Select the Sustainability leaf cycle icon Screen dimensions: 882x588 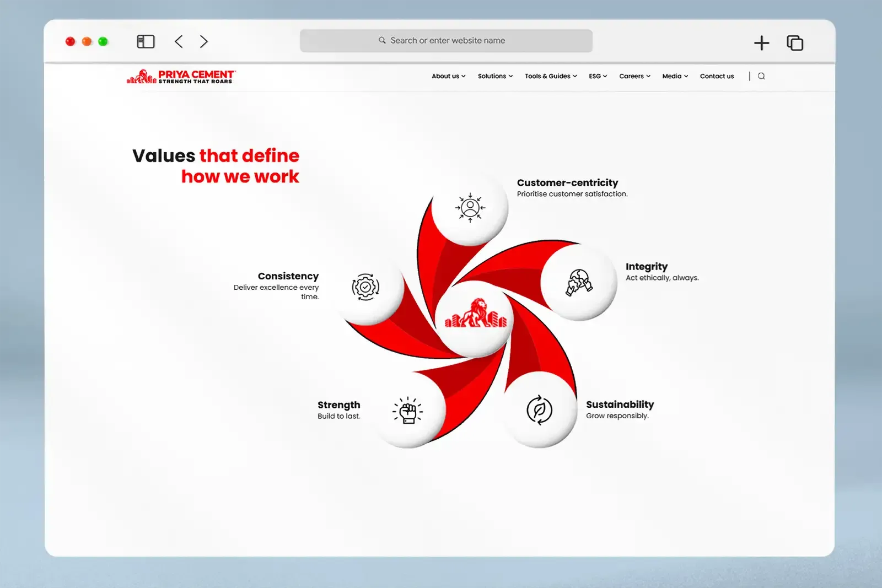click(540, 409)
